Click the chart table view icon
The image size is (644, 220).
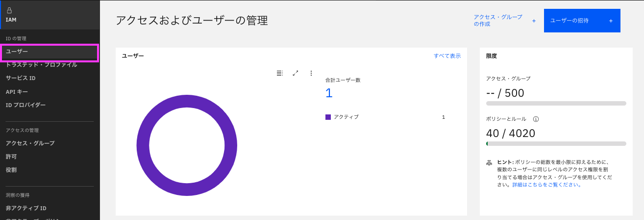[279, 73]
